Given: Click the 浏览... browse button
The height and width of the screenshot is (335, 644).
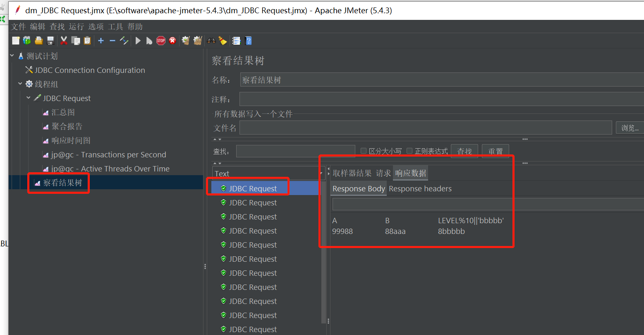Looking at the screenshot, I should click(x=630, y=128).
